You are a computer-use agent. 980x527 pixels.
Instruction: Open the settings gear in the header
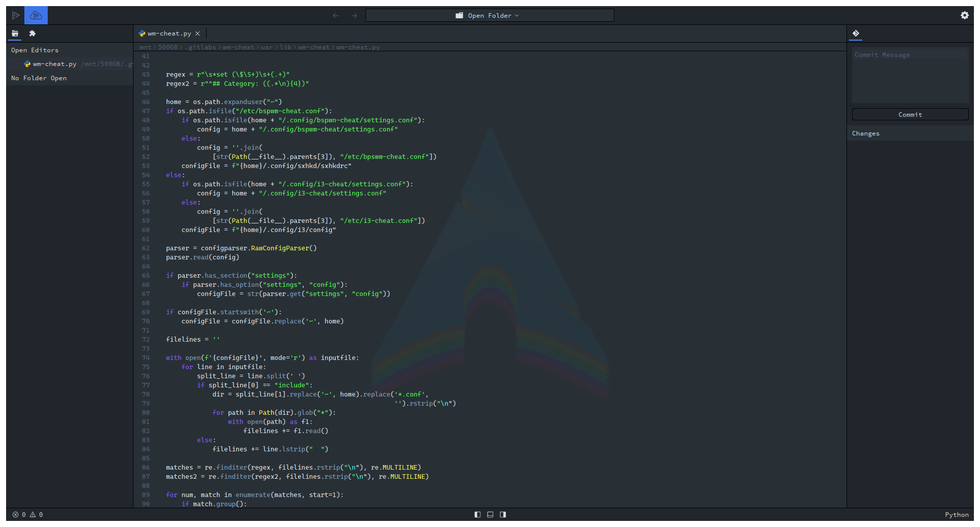click(964, 15)
